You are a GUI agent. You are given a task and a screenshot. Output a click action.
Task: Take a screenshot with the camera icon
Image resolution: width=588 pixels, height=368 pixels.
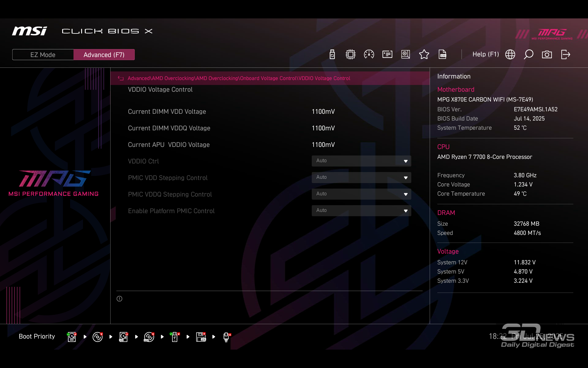[x=547, y=55]
